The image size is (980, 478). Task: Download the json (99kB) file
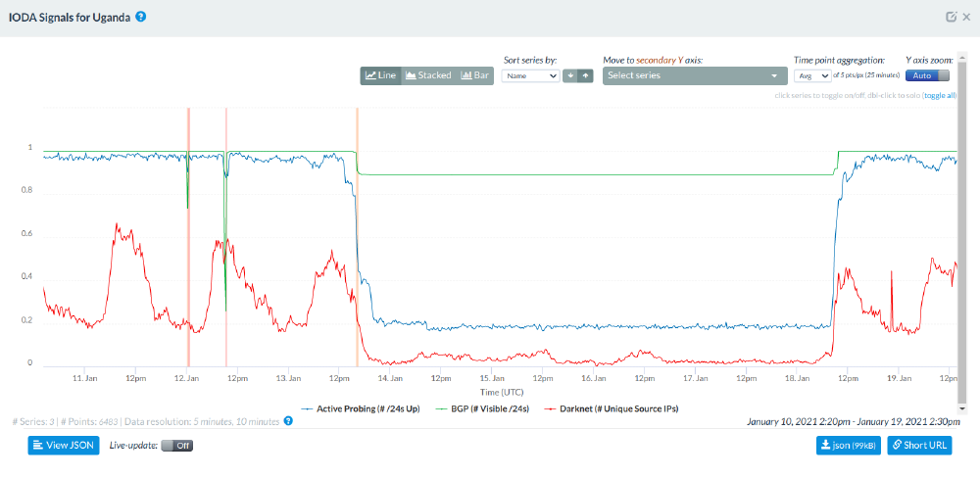pos(848,446)
